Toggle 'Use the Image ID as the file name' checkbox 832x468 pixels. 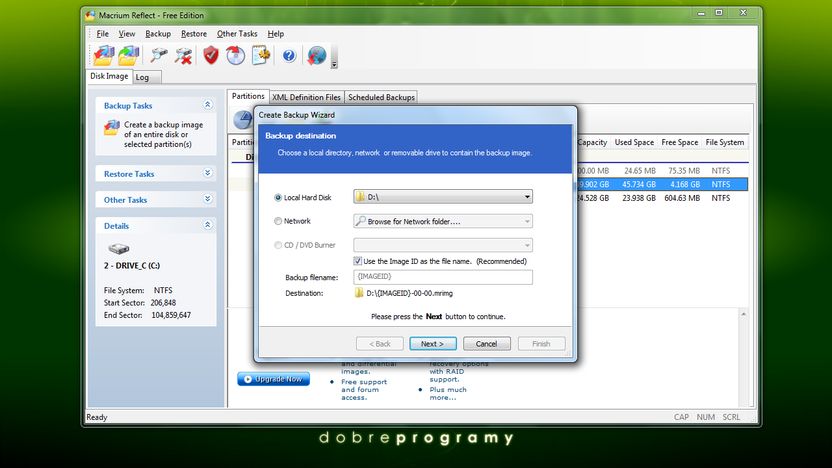point(357,261)
